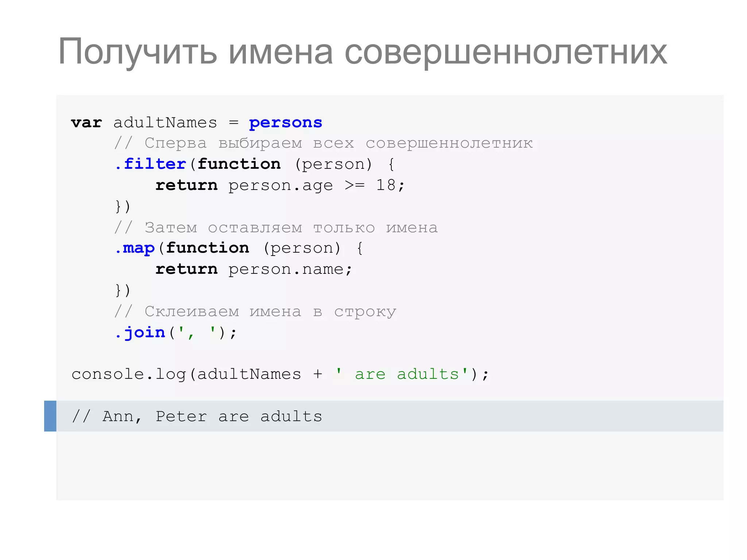Click the output line 'Ann, Peter are adults'
Image resolution: width=747 pixels, height=560 pixels.
(x=197, y=416)
